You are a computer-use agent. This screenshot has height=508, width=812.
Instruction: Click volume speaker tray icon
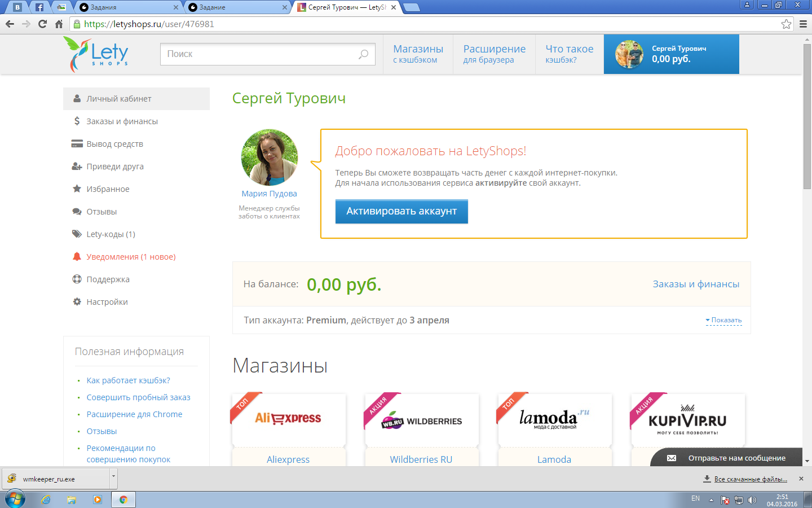(752, 500)
